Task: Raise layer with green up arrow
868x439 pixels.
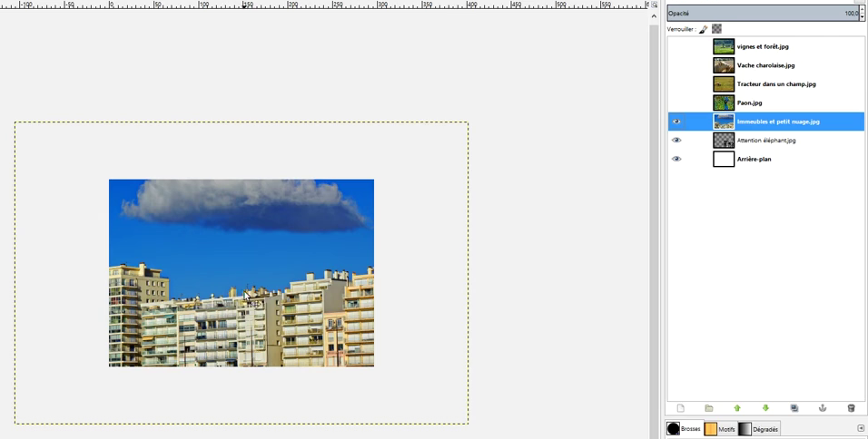Action: [x=737, y=408]
